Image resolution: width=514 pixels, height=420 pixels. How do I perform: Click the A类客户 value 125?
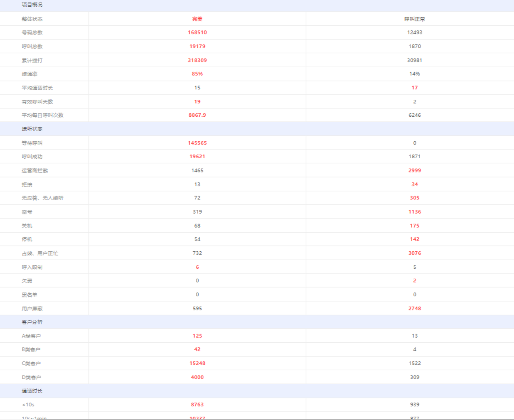tap(197, 336)
